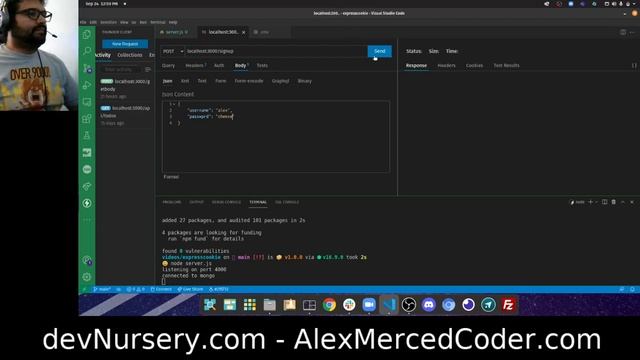Open the POST method dropdown
This screenshot has width=640, height=360.
[173, 51]
